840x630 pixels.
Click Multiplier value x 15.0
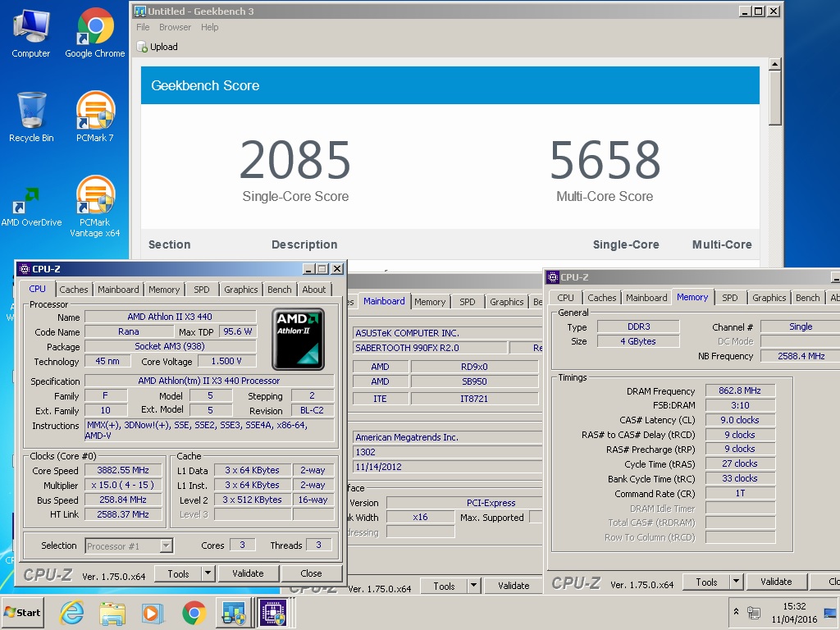pyautogui.click(x=123, y=485)
